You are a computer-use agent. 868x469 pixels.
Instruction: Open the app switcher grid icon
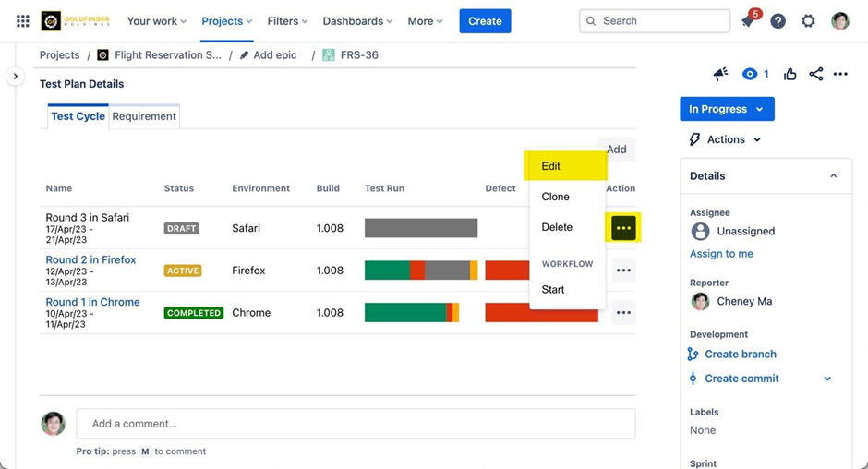click(x=23, y=21)
